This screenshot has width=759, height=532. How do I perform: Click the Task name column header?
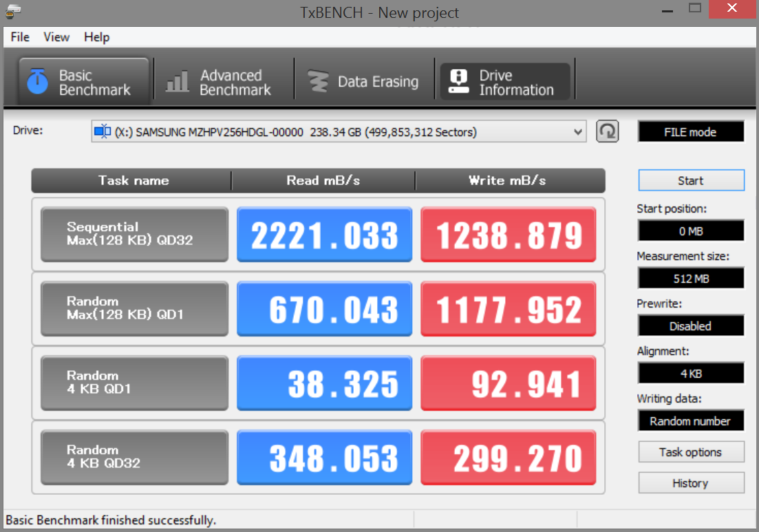pos(131,180)
